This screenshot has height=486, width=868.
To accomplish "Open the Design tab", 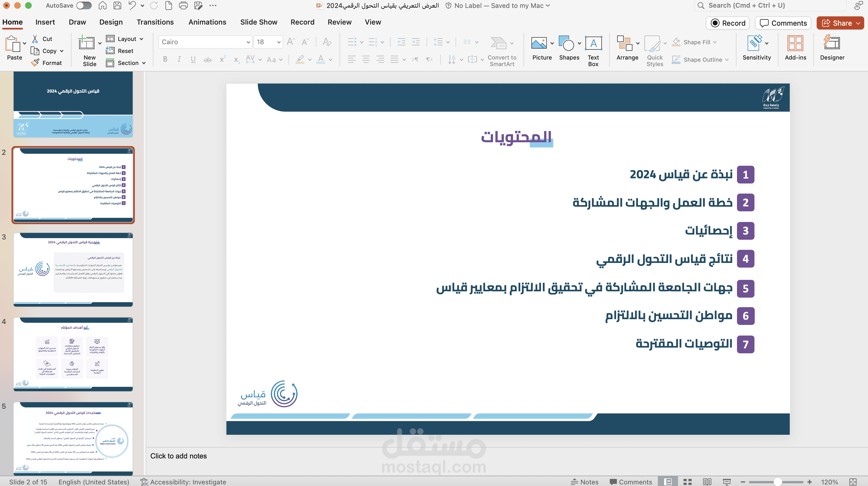I will pos(111,22).
